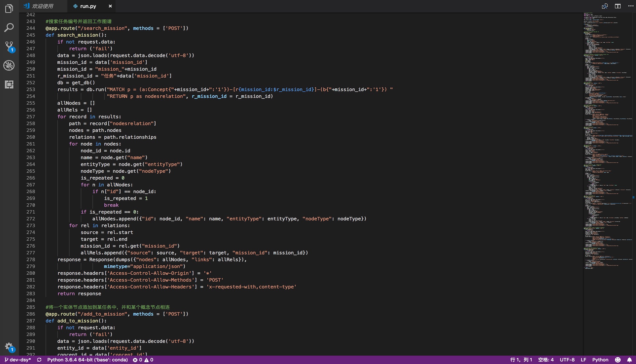Click 'return response' on line 283
This screenshot has height=364, width=636.
[79, 294]
